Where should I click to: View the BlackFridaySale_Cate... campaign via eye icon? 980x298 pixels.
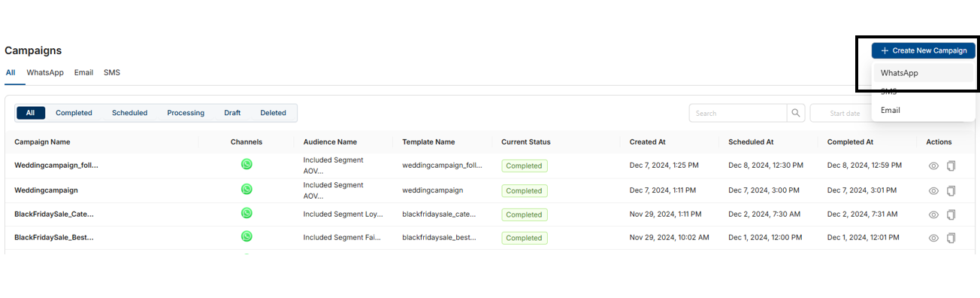[933, 214]
